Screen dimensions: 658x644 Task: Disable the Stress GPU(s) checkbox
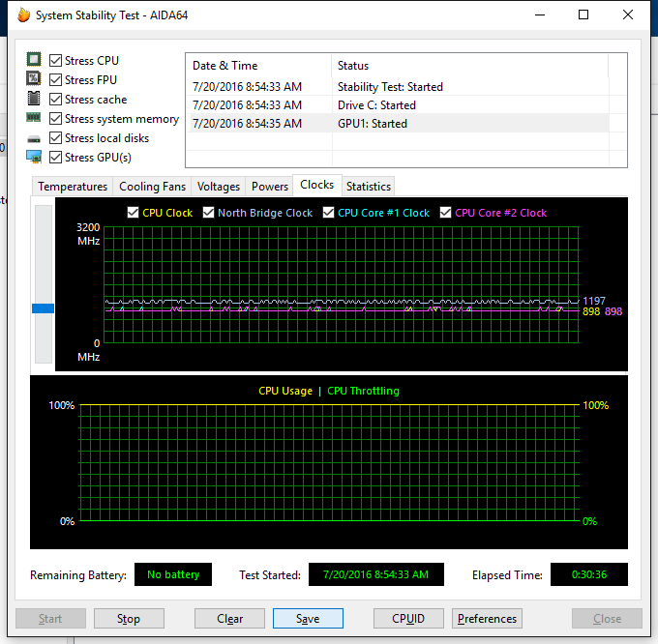tap(55, 158)
